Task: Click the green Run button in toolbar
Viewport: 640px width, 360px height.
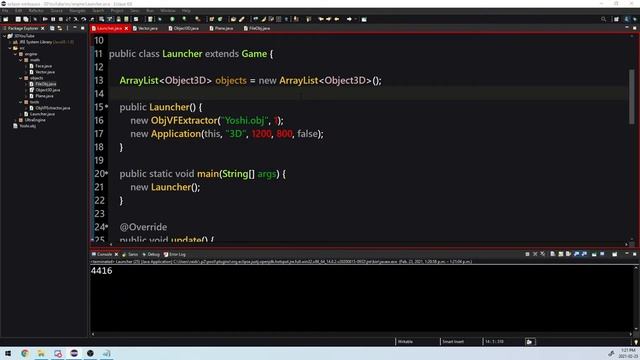Action: pos(172,19)
